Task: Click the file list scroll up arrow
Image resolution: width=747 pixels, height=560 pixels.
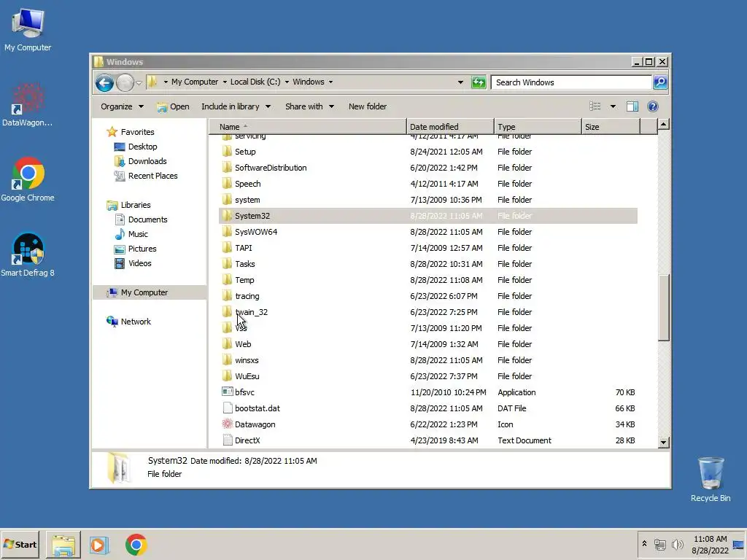Action: 663,125
